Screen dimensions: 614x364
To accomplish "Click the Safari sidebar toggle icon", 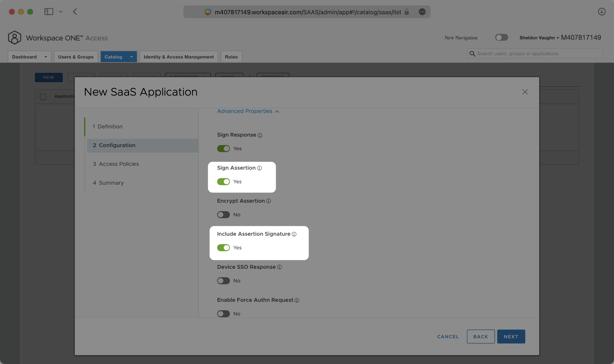I will (49, 11).
